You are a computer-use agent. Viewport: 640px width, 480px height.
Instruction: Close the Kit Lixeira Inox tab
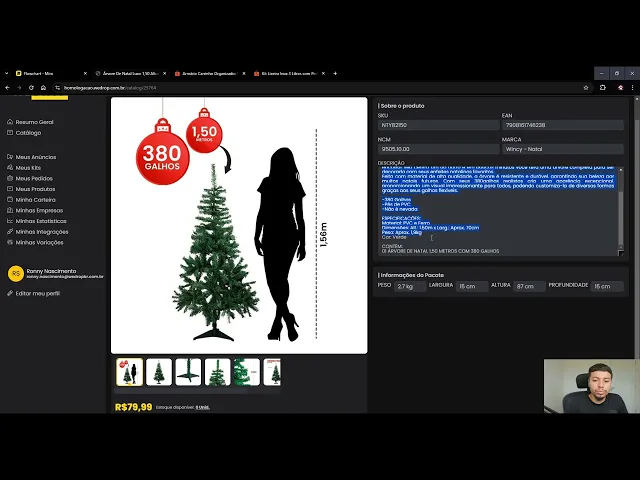tap(323, 73)
